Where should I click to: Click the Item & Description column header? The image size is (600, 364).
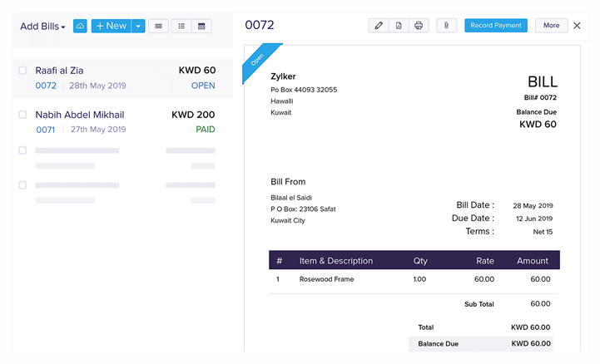(336, 261)
